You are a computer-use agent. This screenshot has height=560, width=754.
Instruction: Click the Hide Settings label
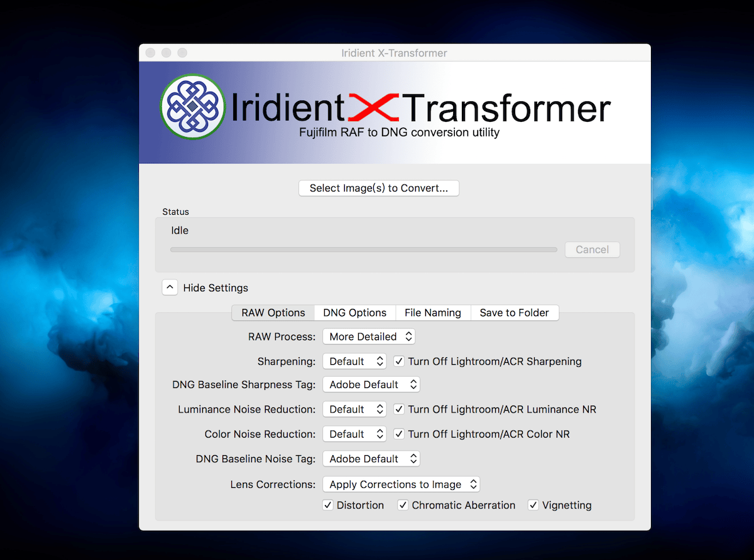216,288
